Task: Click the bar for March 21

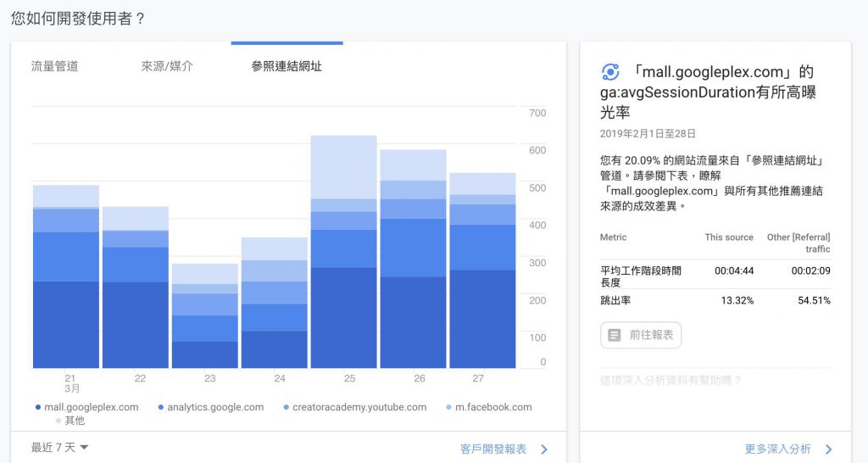Action: point(66,280)
